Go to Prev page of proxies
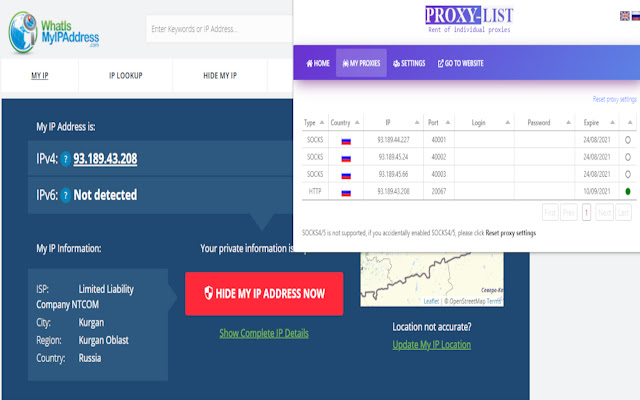Screen dimensions: 640x400 pyautogui.click(x=569, y=213)
